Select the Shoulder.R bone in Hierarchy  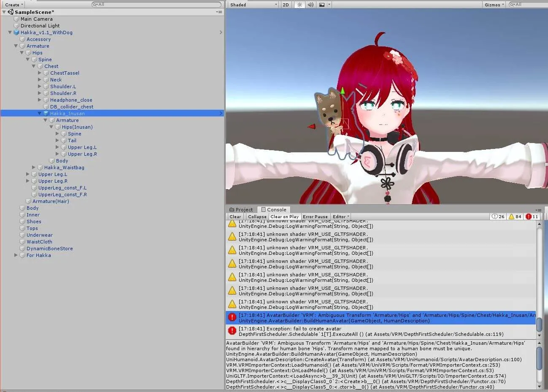pos(63,93)
